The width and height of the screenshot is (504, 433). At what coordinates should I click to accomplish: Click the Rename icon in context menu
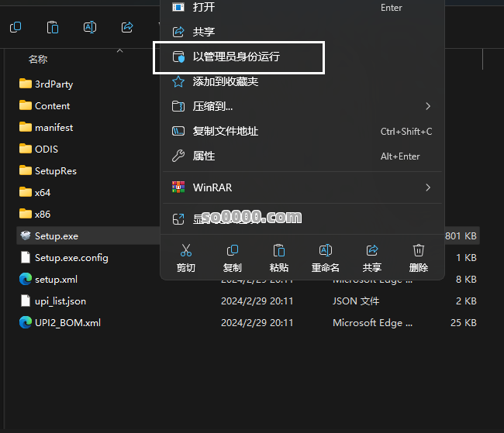pos(326,250)
